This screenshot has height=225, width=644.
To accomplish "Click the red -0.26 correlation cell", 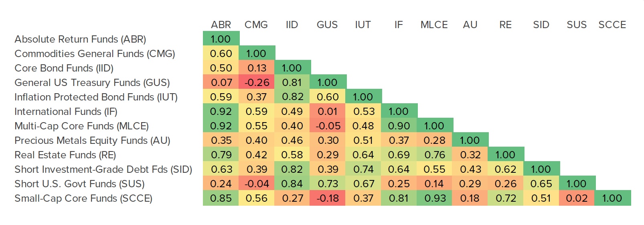I will tap(257, 83).
